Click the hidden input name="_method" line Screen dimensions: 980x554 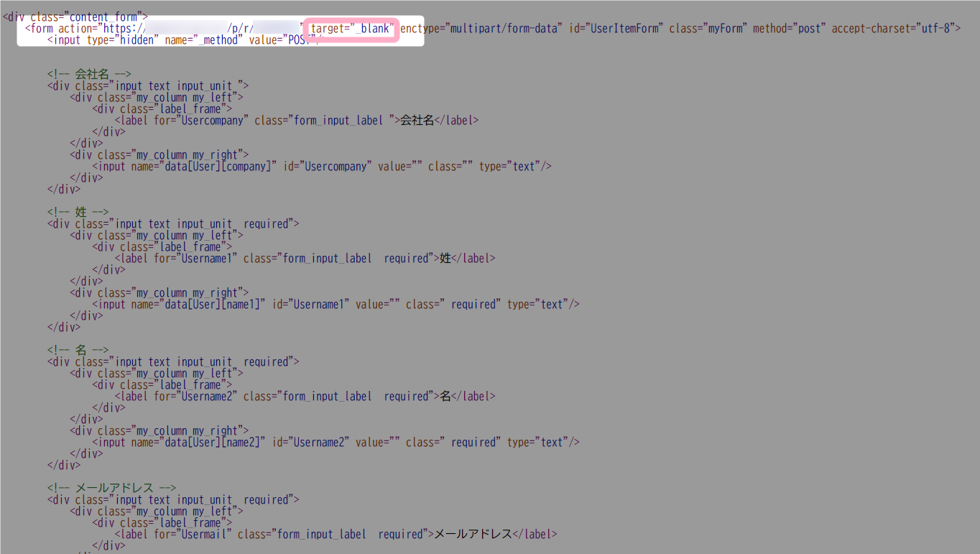pos(185,40)
